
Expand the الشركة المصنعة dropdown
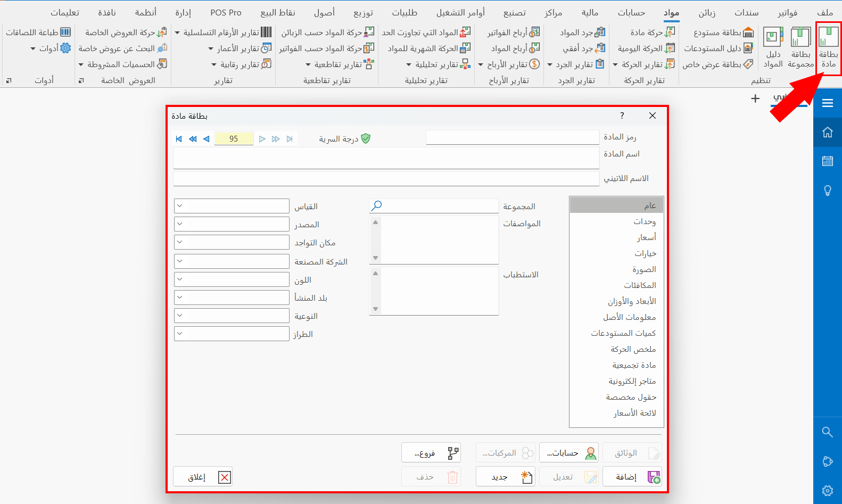(x=180, y=261)
